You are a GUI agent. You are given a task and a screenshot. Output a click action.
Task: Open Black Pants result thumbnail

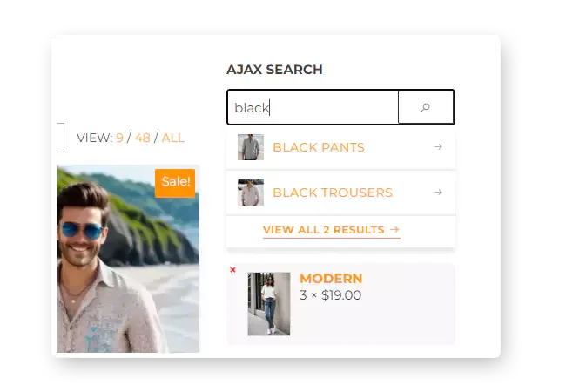tap(251, 147)
